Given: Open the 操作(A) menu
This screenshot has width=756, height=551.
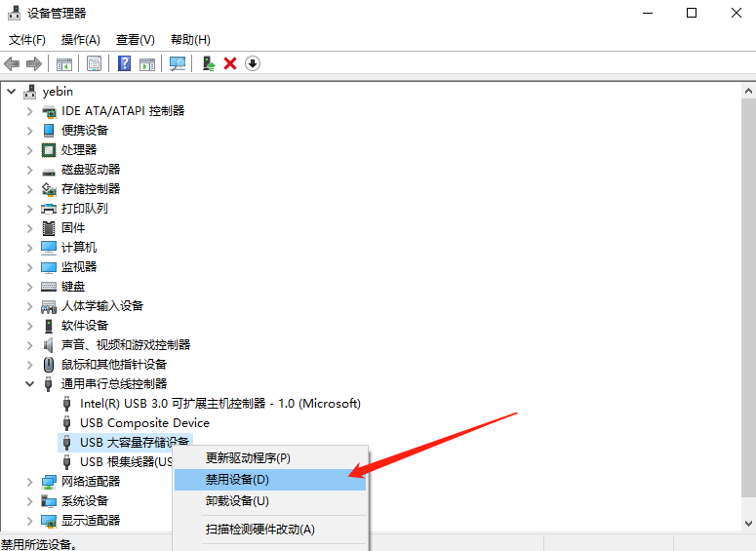Looking at the screenshot, I should (81, 40).
